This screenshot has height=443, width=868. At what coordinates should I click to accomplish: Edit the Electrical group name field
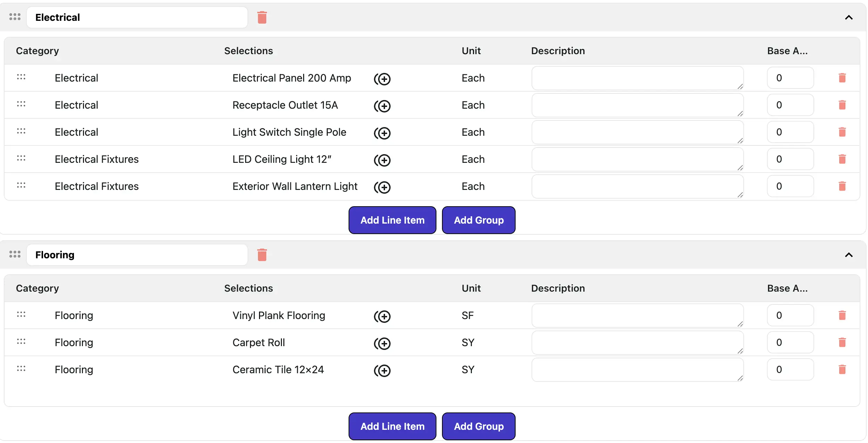point(137,17)
